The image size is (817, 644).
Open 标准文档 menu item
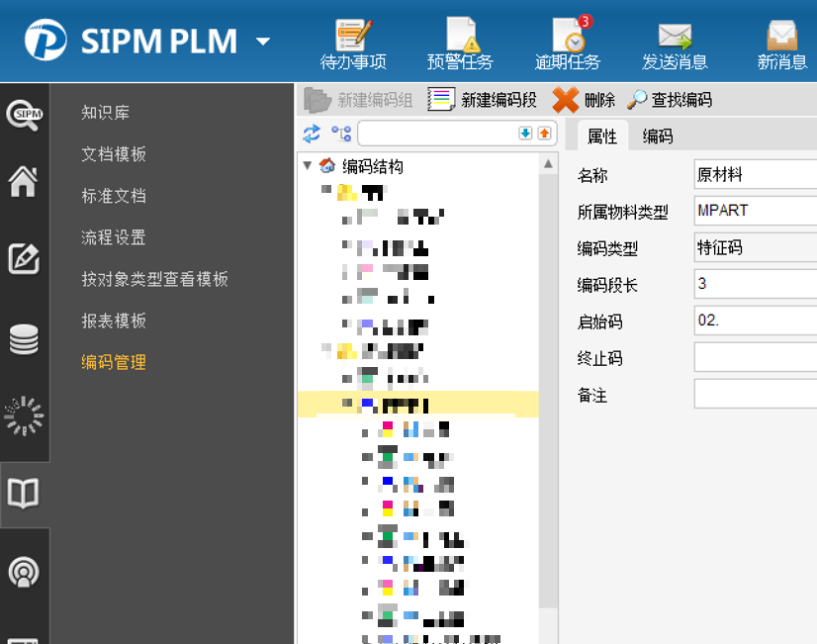click(114, 196)
